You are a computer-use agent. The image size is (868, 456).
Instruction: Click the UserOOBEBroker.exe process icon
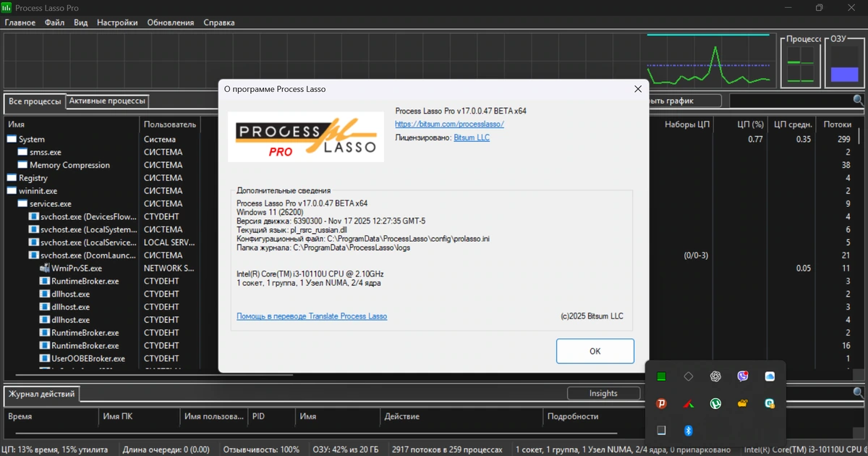click(x=44, y=358)
